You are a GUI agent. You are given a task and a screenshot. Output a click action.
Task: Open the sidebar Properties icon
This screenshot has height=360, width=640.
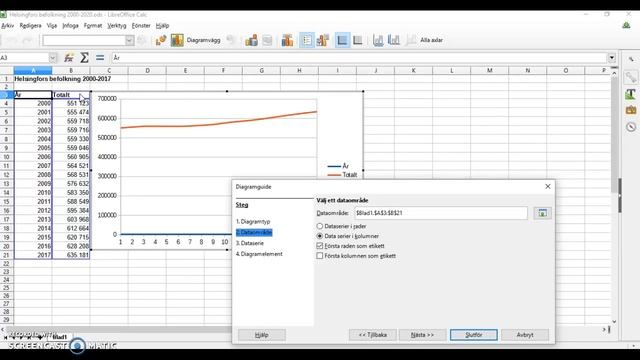pyautogui.click(x=631, y=77)
